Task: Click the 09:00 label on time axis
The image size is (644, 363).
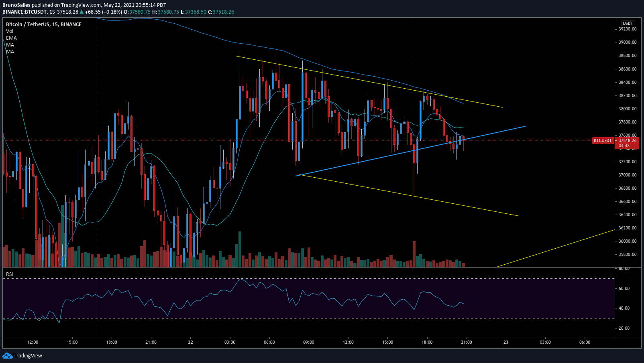Action: pyautogui.click(x=309, y=342)
